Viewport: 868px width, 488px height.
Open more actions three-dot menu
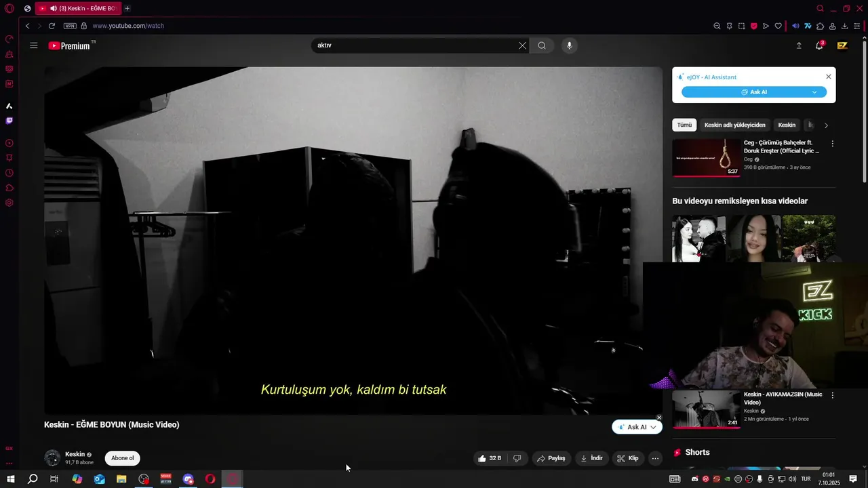pos(655,458)
